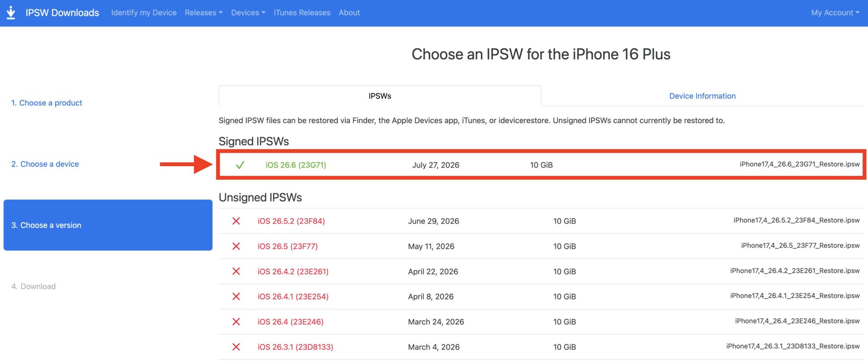Click filename iPhone17,4_26.4.2_23E261_Restore.ipsw
The height and width of the screenshot is (363, 868).
pyautogui.click(x=795, y=271)
